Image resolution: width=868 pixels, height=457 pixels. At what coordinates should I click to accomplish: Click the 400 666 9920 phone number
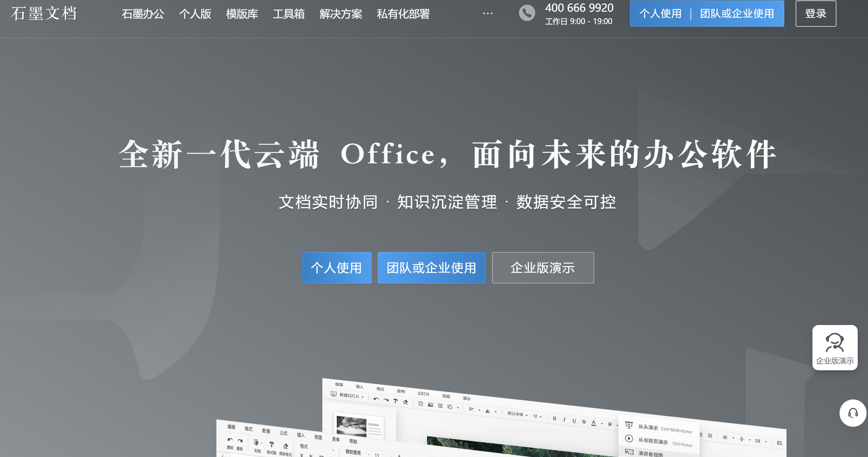pos(579,8)
